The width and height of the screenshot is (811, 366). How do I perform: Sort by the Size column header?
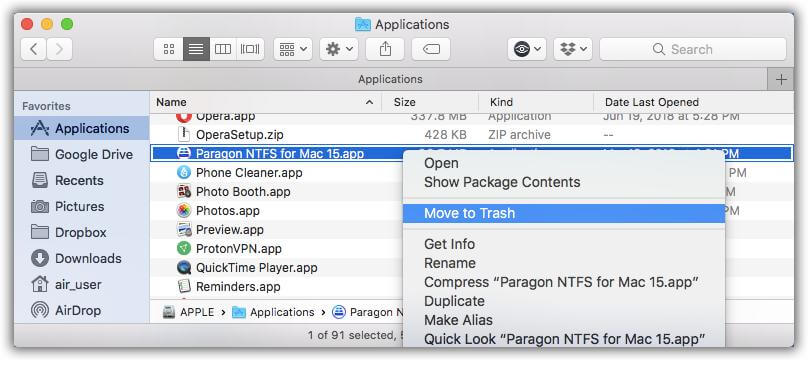430,102
